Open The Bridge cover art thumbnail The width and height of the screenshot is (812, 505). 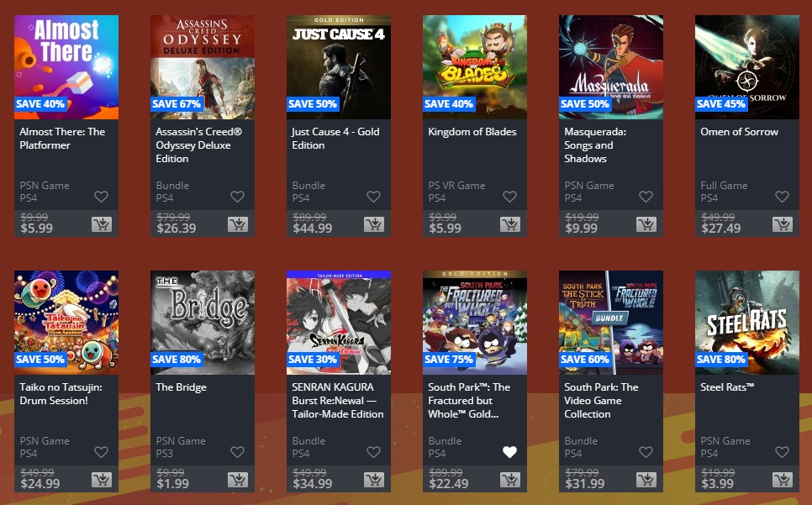[203, 323]
